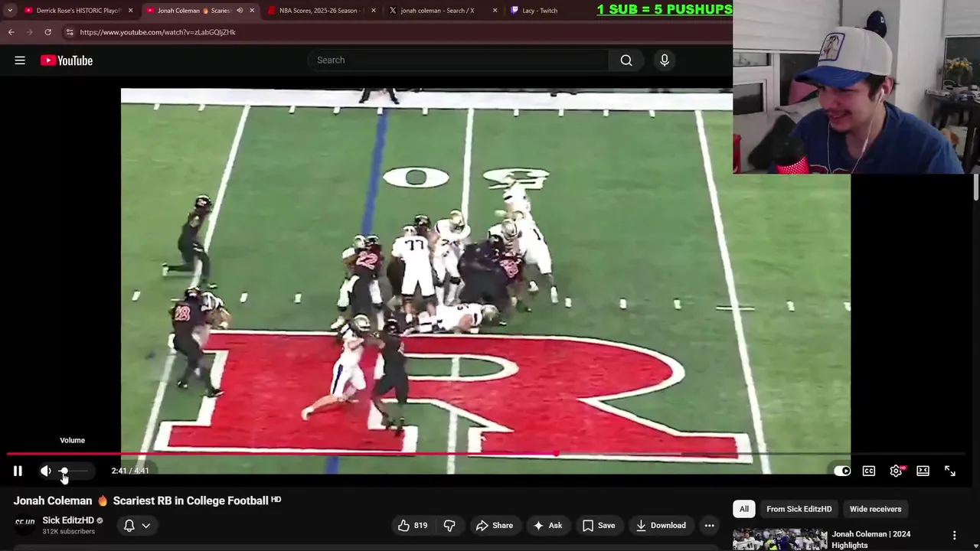Go forward in browser history
980x551 pixels.
30,32
